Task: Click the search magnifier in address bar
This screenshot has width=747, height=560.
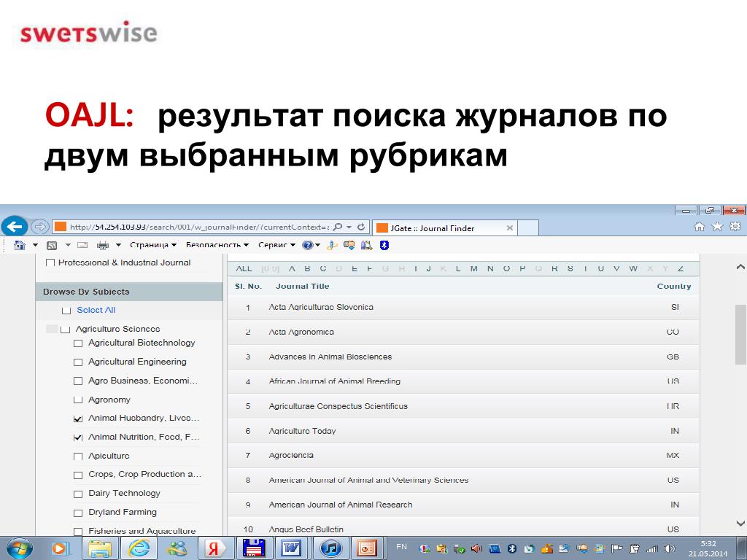Action: (x=337, y=227)
